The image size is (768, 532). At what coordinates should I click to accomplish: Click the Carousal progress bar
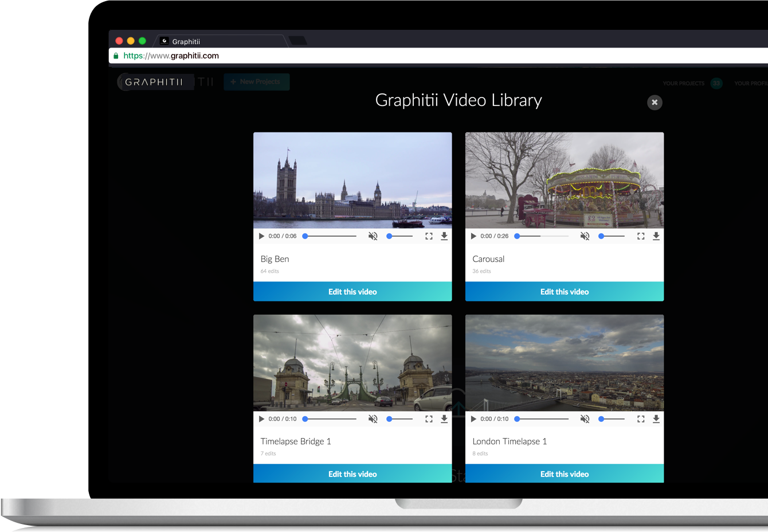click(x=542, y=236)
